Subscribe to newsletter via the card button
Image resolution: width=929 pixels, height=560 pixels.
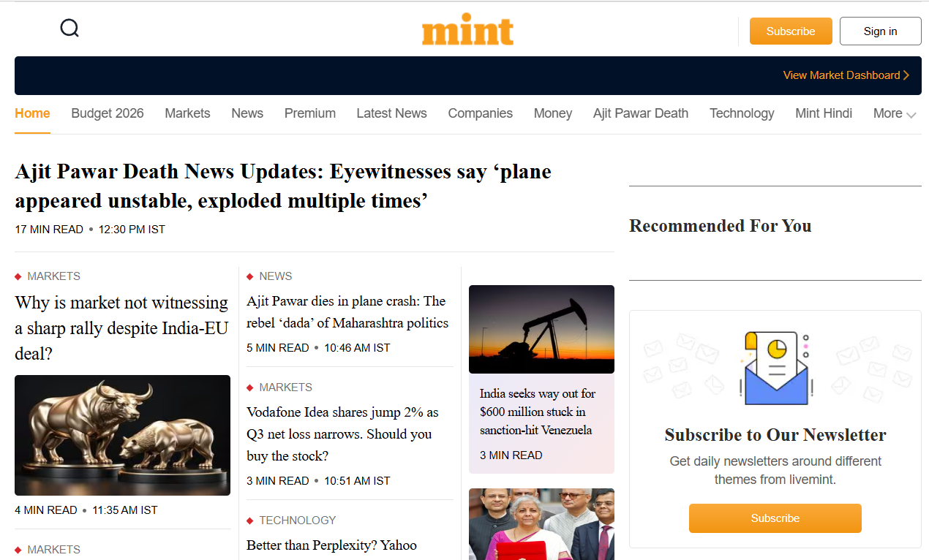775,518
